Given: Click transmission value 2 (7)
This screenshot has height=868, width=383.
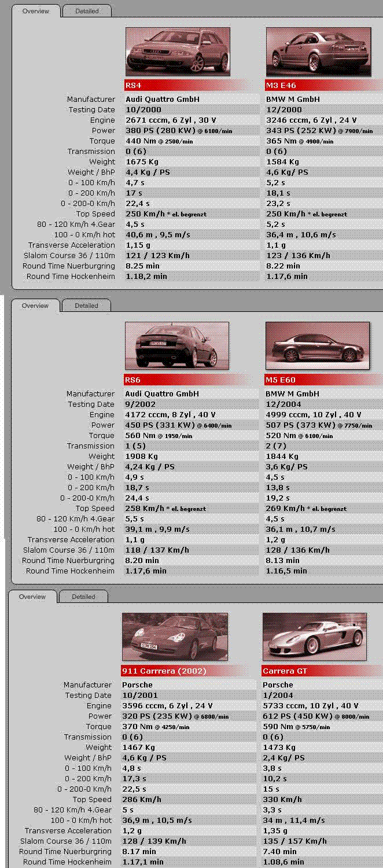Looking at the screenshot, I should point(276,446).
